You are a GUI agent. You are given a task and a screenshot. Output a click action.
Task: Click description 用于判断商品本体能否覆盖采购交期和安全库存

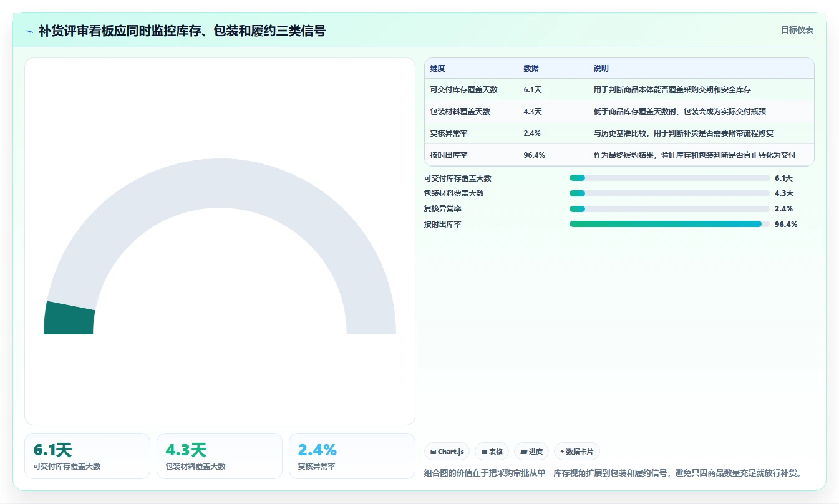(x=672, y=90)
